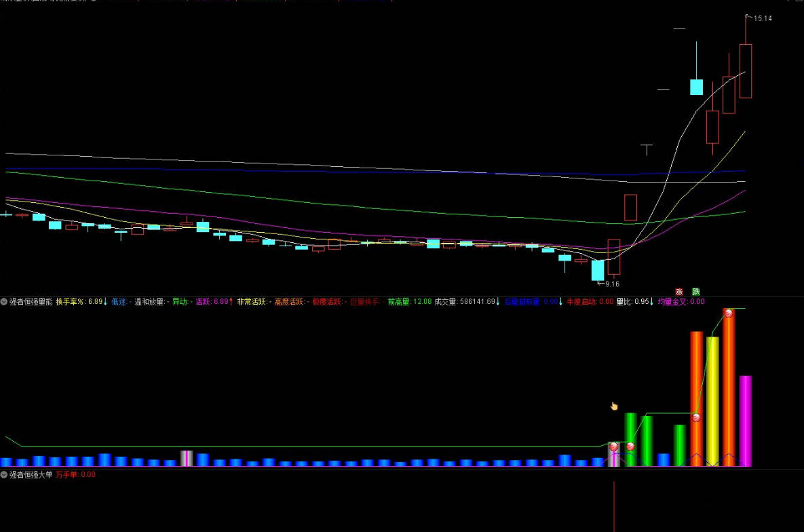Collapse the 强者恒强大单 indicator panel arrow
This screenshot has width=804, height=532.
(x=4, y=474)
